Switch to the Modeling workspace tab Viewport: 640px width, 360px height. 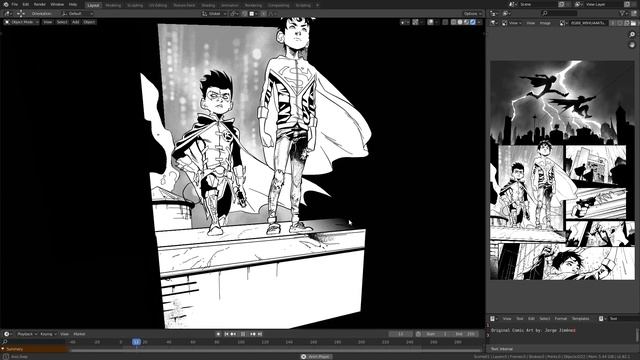tap(113, 5)
